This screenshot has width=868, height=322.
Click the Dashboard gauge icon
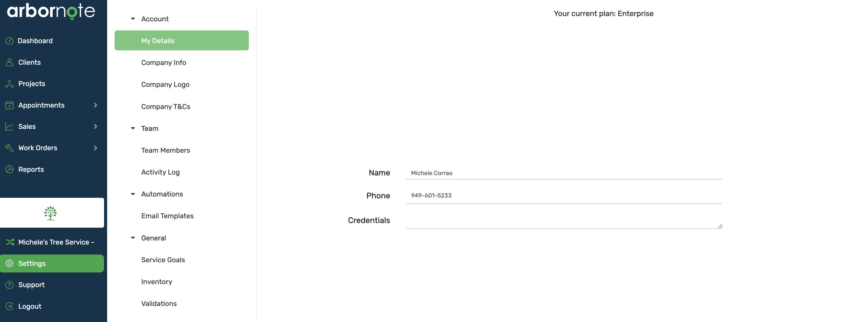[x=9, y=41]
